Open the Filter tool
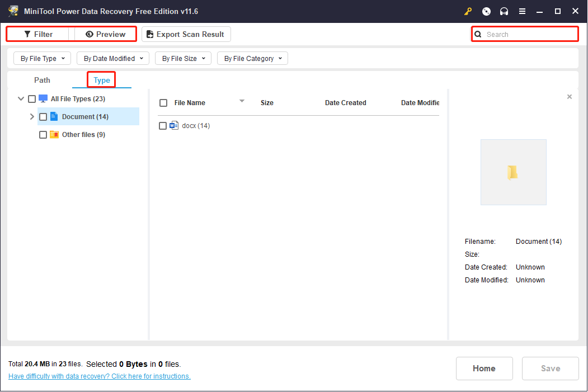Viewport: 588px width, 392px height. pos(38,34)
